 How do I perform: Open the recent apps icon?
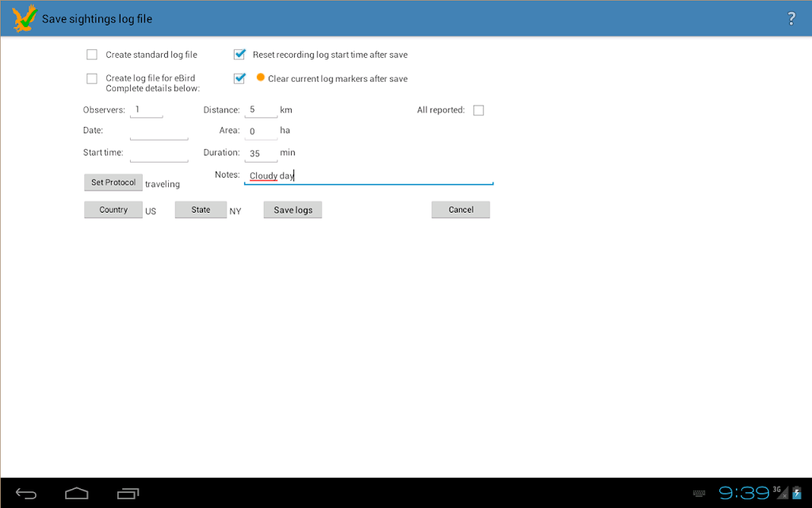pyautogui.click(x=128, y=494)
